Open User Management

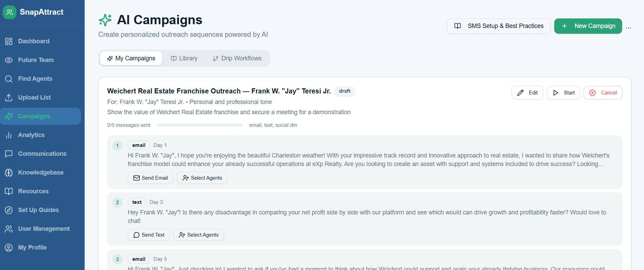coord(40,229)
